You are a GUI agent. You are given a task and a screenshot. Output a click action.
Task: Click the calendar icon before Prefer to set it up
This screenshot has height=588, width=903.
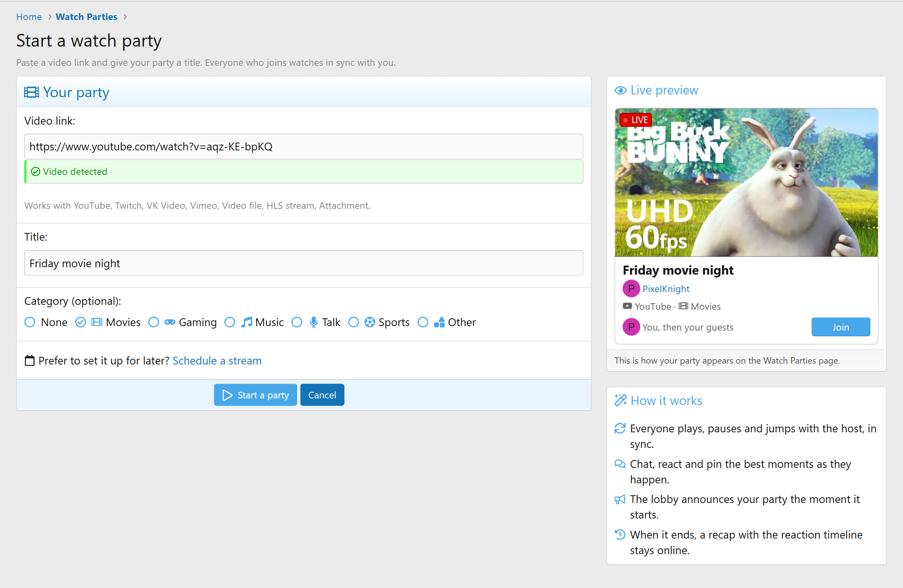point(29,360)
